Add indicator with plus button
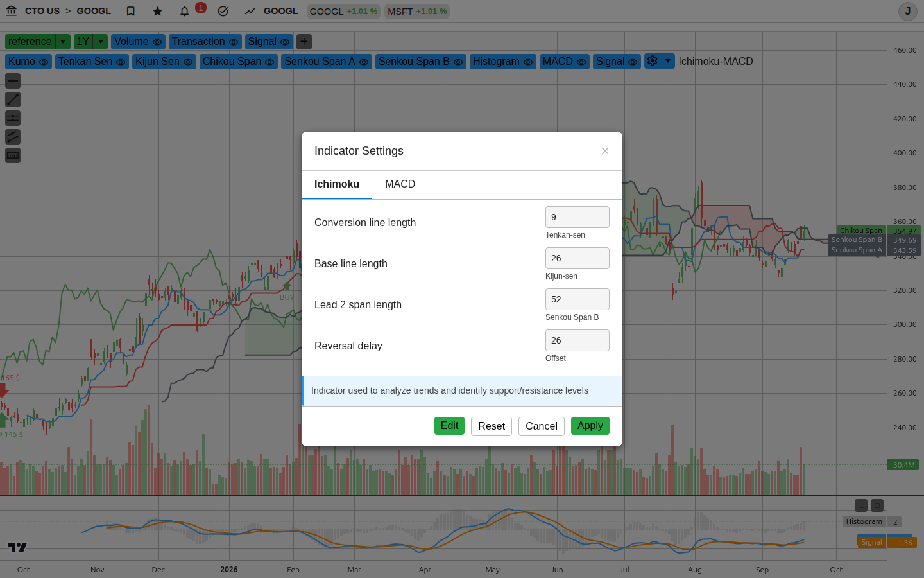The image size is (924, 578). click(x=304, y=42)
